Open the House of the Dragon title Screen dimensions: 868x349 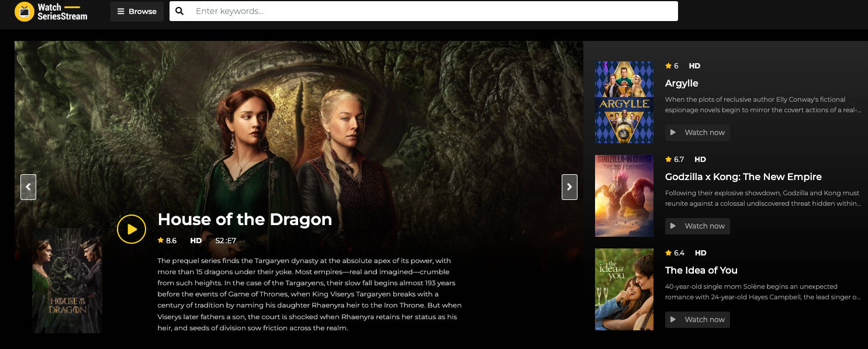coord(244,219)
